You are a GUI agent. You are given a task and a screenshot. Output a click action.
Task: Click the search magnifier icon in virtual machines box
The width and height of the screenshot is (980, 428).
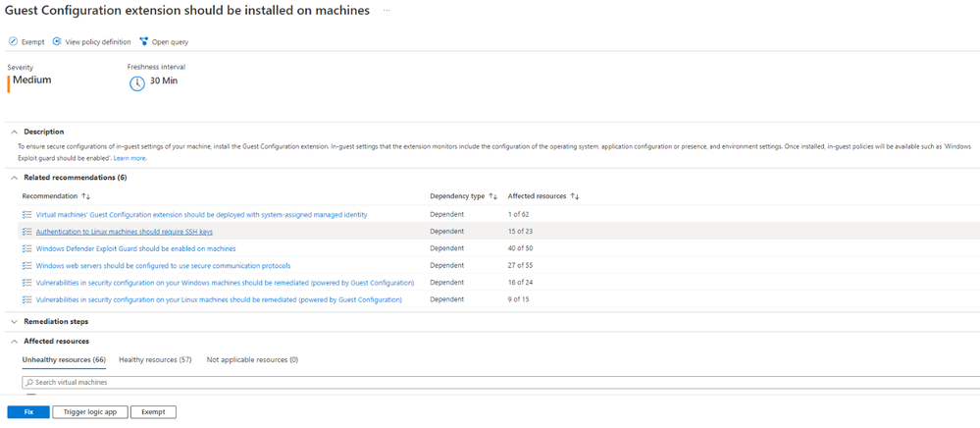(x=28, y=382)
